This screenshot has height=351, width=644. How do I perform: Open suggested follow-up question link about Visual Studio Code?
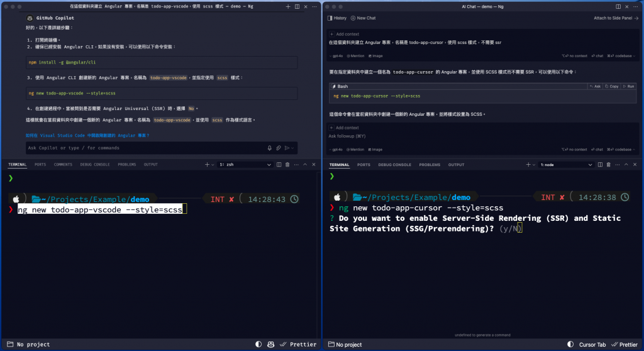(87, 135)
